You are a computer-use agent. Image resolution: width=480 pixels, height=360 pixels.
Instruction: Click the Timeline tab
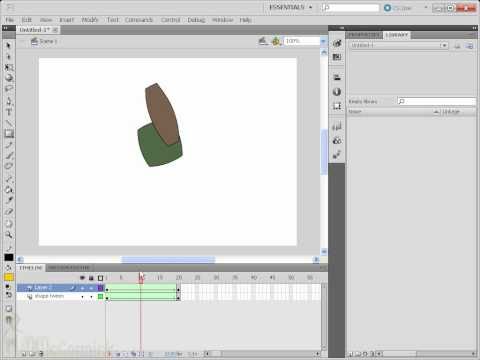[x=31, y=268]
